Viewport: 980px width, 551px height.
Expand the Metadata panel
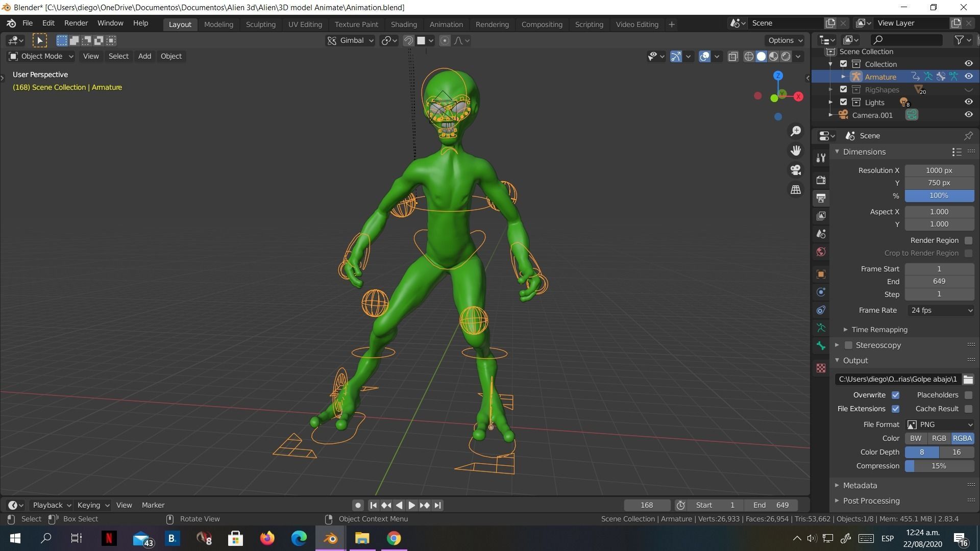pyautogui.click(x=860, y=485)
